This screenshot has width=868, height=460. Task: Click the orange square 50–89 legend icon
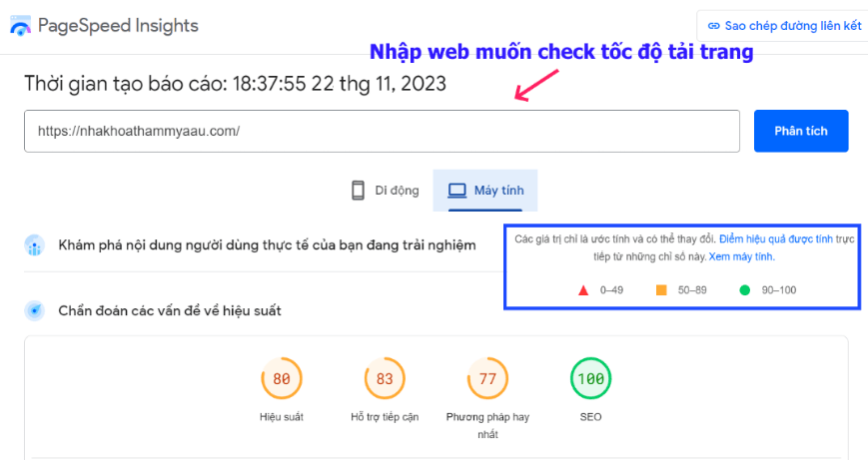[661, 290]
